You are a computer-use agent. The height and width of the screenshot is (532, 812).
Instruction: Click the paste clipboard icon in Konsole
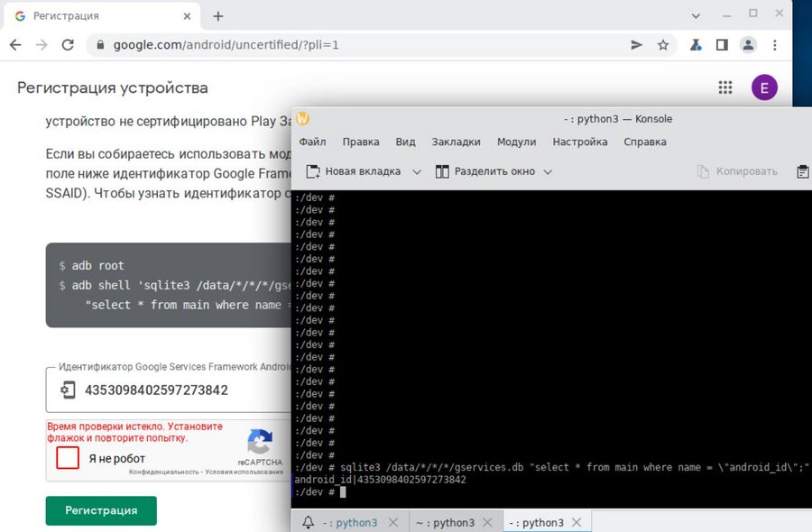coord(802,171)
